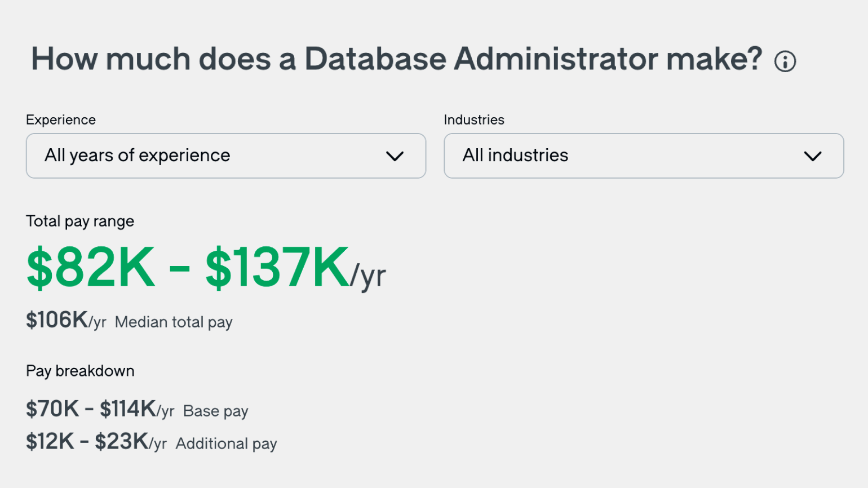Click the chevron arrow in the Industries dropdown
Image resolution: width=868 pixels, height=488 pixels.
click(x=812, y=156)
